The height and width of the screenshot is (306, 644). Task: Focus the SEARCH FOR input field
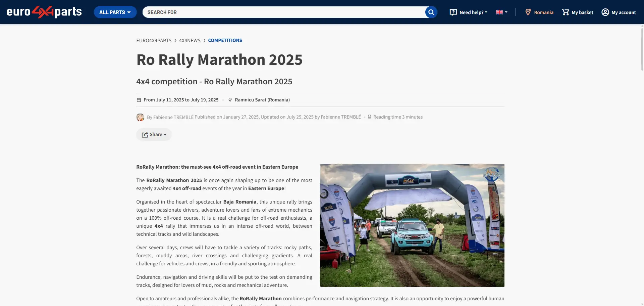click(284, 12)
